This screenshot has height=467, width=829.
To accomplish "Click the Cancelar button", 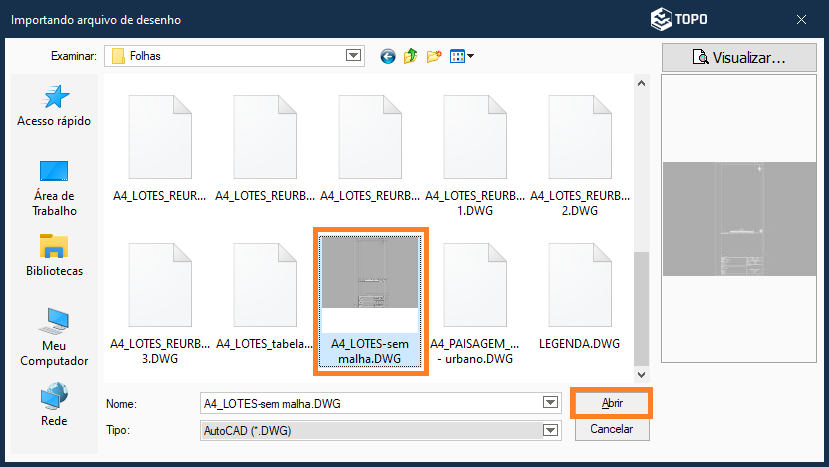I will pos(612,429).
